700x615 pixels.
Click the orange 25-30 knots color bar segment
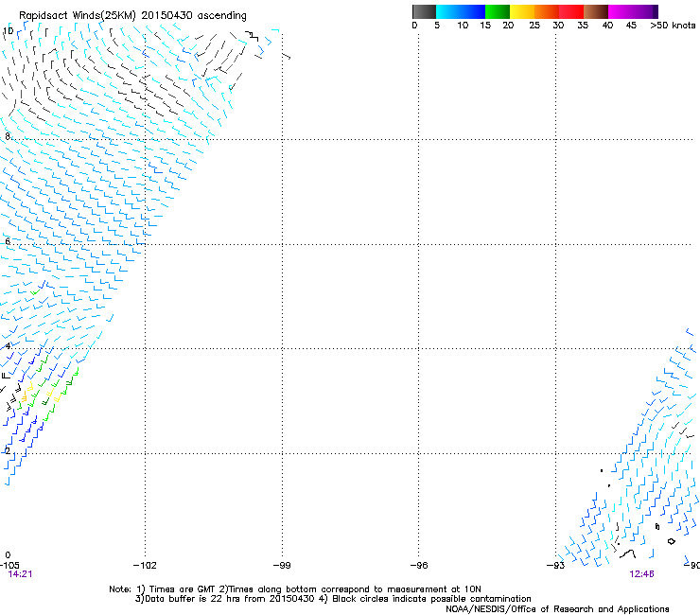point(547,11)
